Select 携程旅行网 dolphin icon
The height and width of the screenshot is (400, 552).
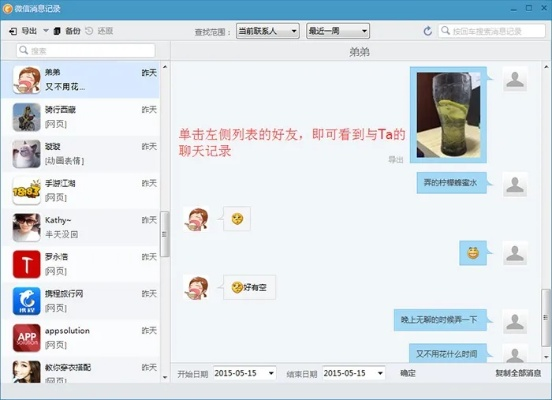27,301
